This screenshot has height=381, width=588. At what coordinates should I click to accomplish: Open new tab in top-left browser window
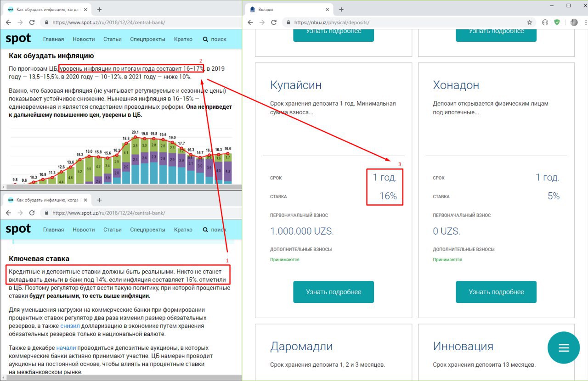click(99, 9)
